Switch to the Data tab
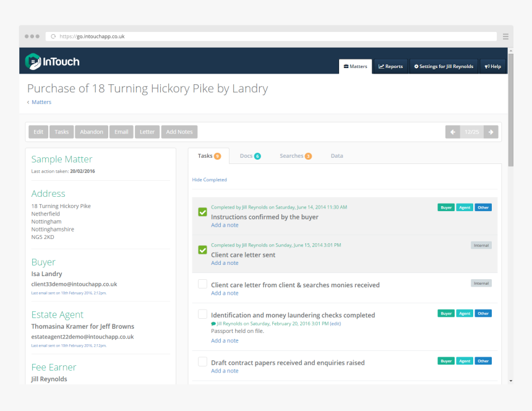This screenshot has height=411, width=532. click(337, 156)
